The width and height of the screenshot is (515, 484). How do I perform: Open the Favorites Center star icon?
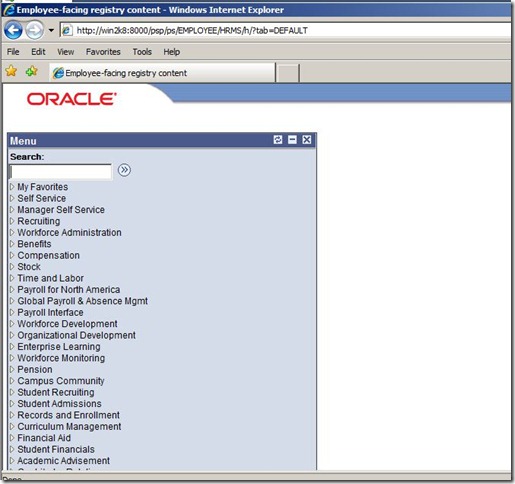pyautogui.click(x=11, y=71)
